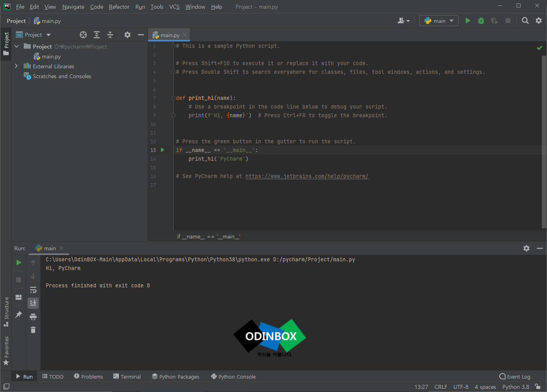Open the Python Console
Viewport: 547px width, 392px height.
(x=233, y=377)
